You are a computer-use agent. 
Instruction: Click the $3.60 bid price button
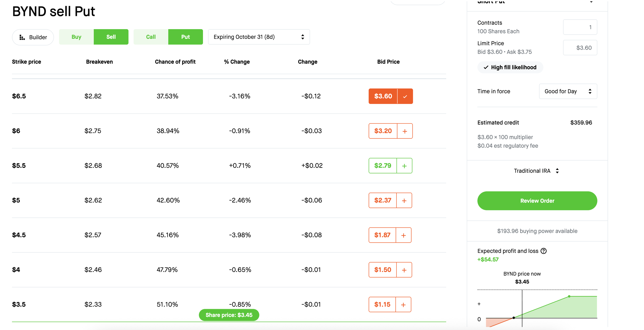383,96
